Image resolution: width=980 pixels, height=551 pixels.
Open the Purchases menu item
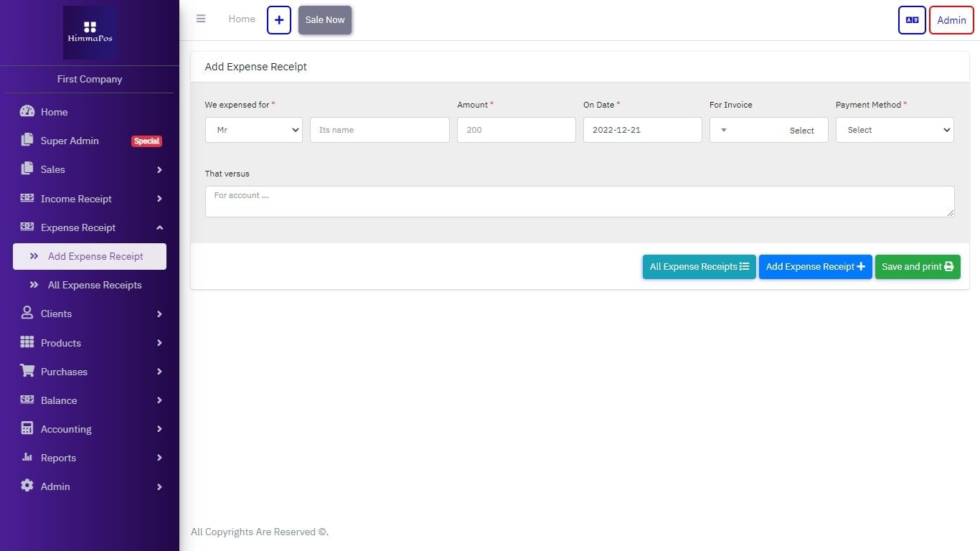click(x=90, y=372)
